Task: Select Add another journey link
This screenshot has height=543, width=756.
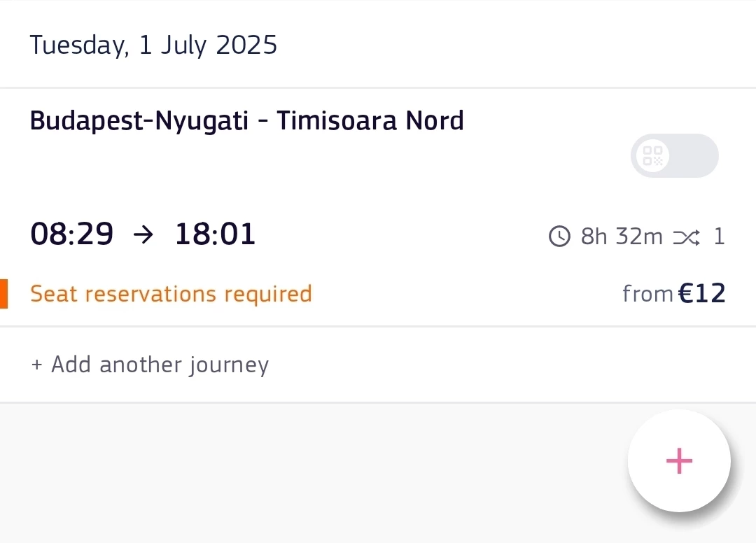Action: point(150,365)
